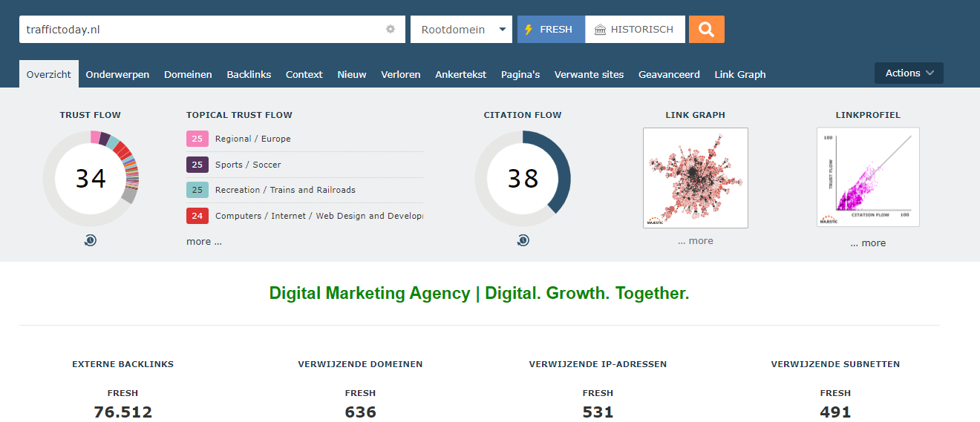This screenshot has width=980, height=422.
Task: Click the VERWIJZENDE SUBNETTEN heading
Action: coord(836,364)
